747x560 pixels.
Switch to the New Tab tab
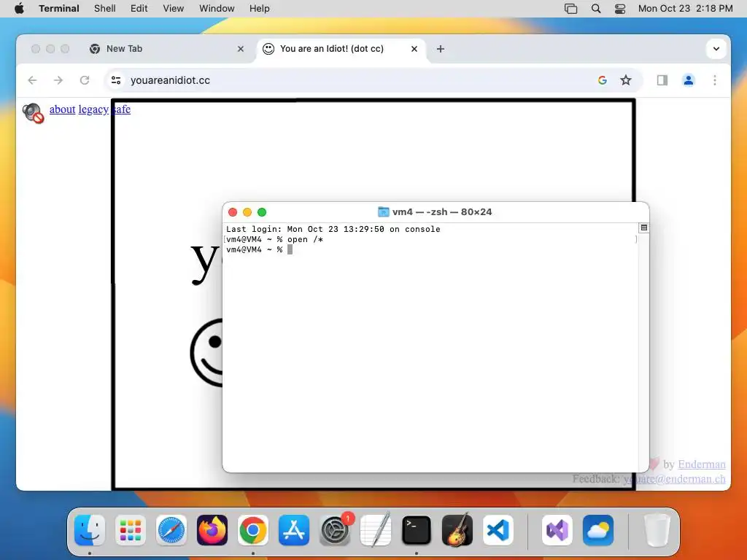point(168,49)
